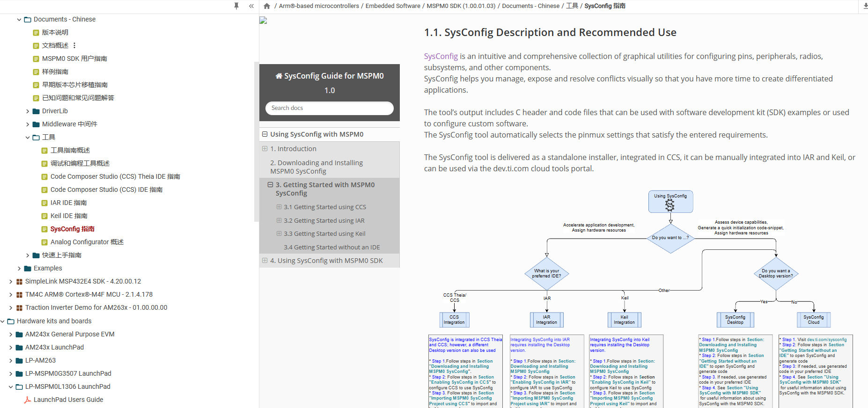Click the 版本说明 document icon

tap(36, 33)
